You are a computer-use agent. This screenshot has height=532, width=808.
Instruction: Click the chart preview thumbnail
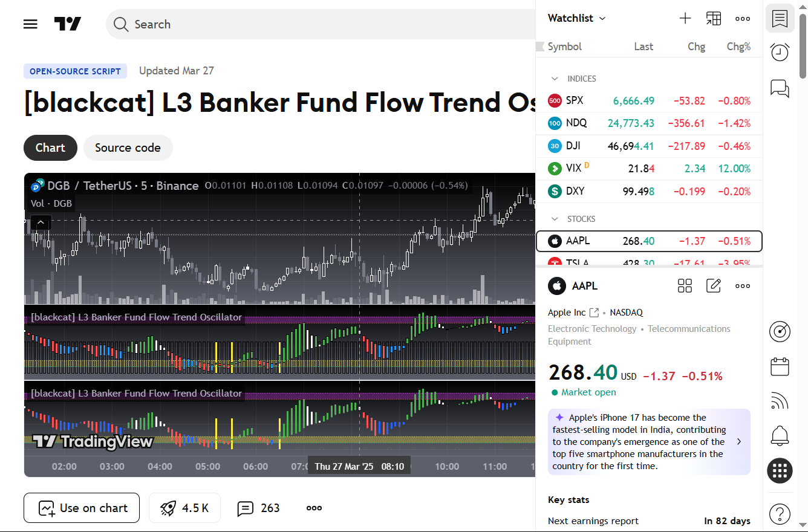[279, 325]
